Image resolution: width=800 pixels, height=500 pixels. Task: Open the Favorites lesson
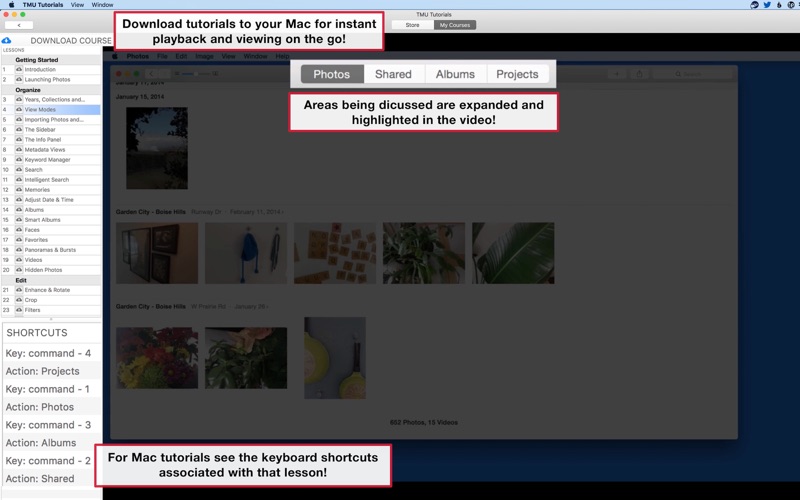(x=51, y=240)
